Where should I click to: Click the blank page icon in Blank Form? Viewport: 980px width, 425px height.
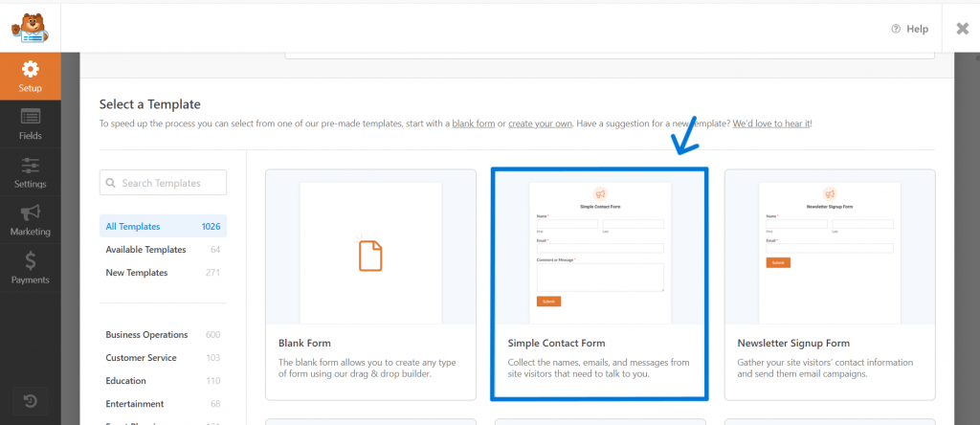(x=370, y=254)
